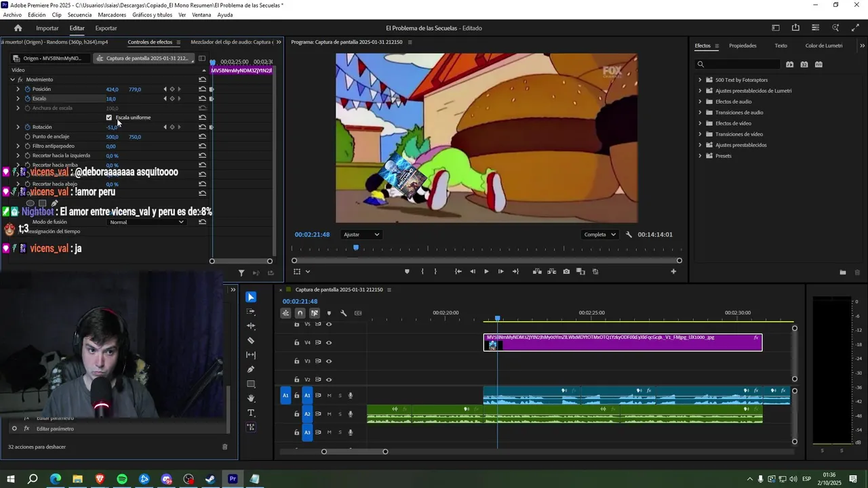The image size is (868, 488).
Task: Select the Hand tool
Action: 251,399
